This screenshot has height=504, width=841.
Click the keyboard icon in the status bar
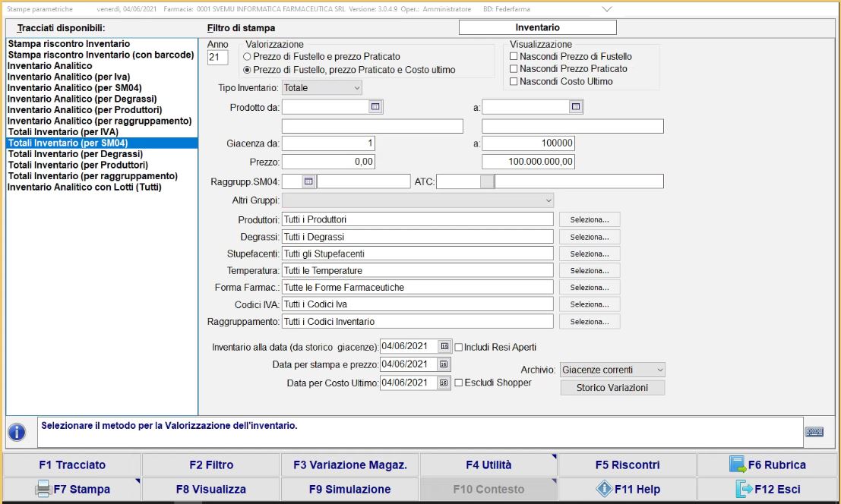814,432
